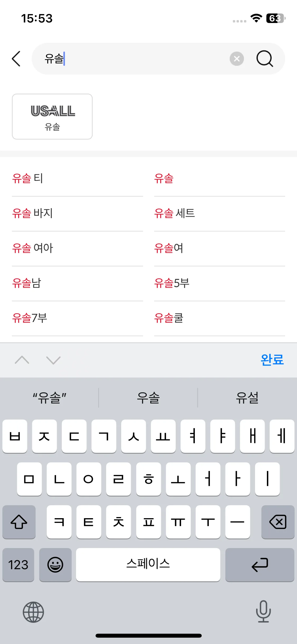Choose keyboard prediction 우솔
The width and height of the screenshot is (297, 644).
coord(148,398)
